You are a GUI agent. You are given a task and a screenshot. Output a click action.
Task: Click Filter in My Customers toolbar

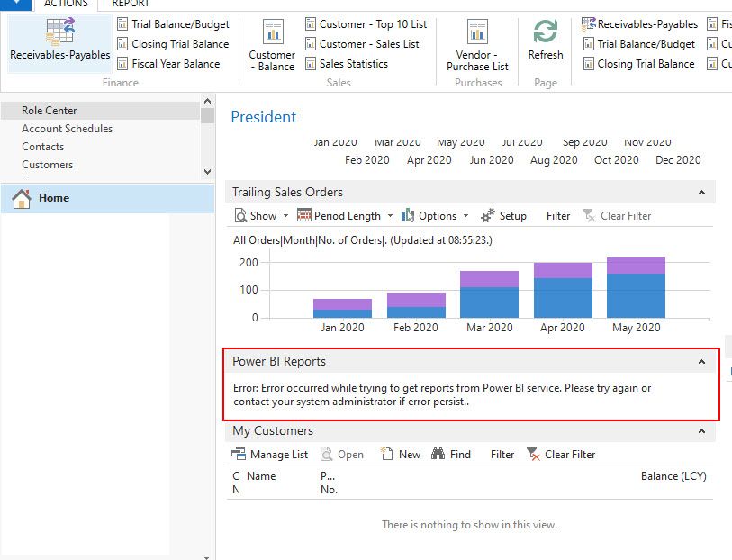click(502, 454)
